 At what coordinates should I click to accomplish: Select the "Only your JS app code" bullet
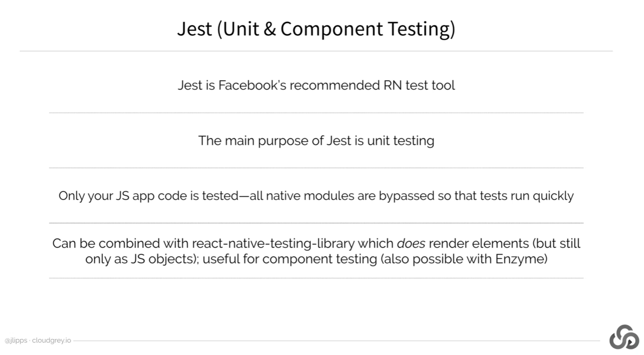point(316,196)
